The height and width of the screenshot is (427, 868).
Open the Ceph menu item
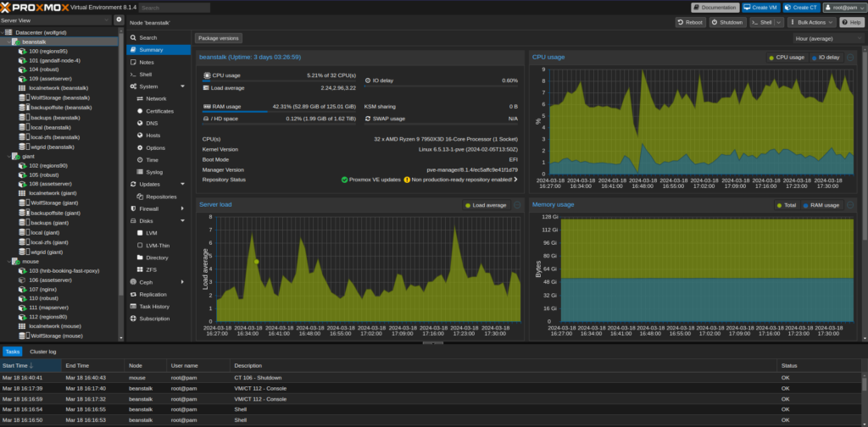point(147,281)
